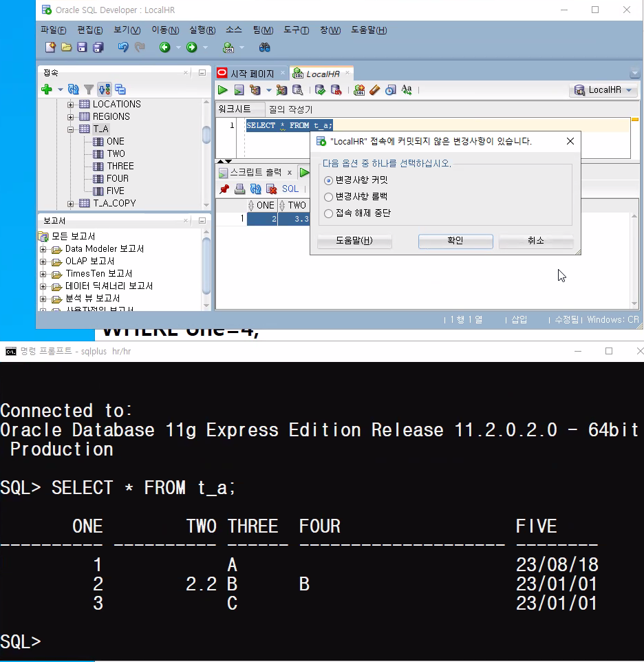Expand the T_A_COPY table node

[70, 204]
